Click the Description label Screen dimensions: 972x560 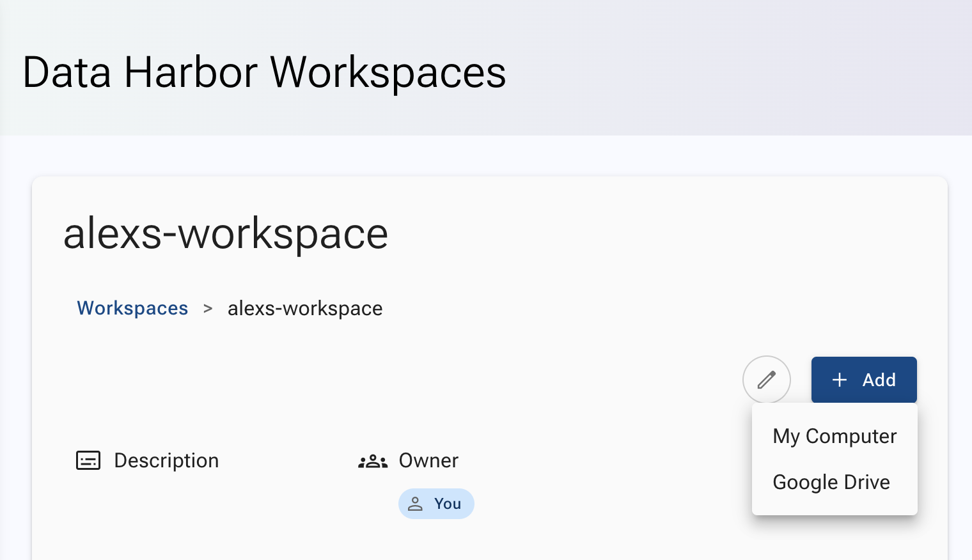tap(166, 460)
